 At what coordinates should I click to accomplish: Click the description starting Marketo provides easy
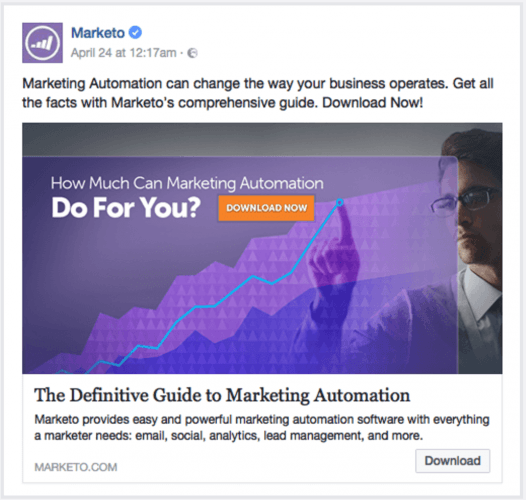click(x=262, y=428)
